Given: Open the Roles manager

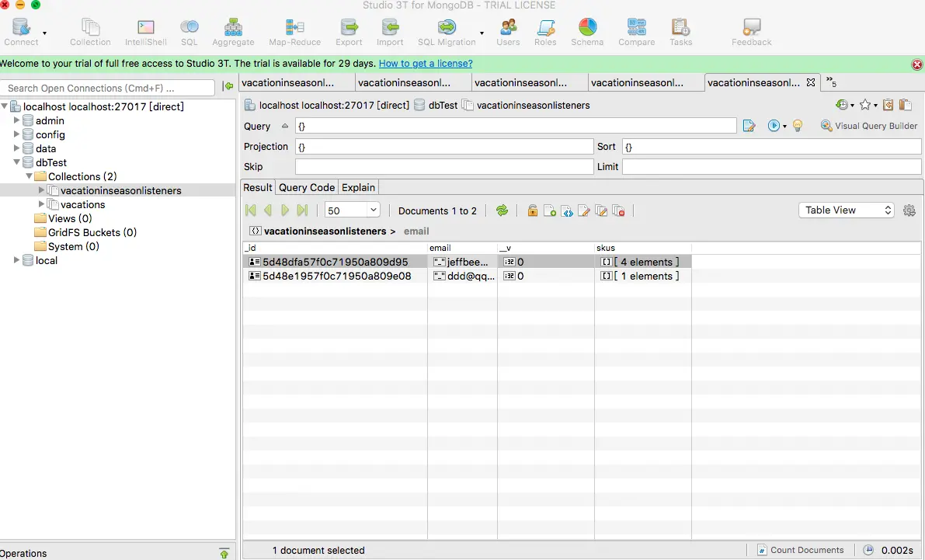Looking at the screenshot, I should point(545,32).
